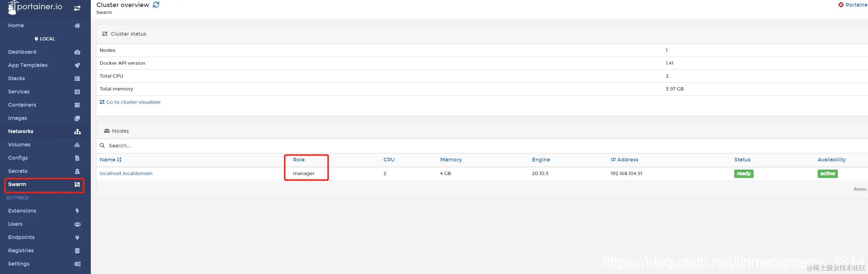This screenshot has width=868, height=274.
Task: Sort nodes by CPU column
Action: (389, 160)
